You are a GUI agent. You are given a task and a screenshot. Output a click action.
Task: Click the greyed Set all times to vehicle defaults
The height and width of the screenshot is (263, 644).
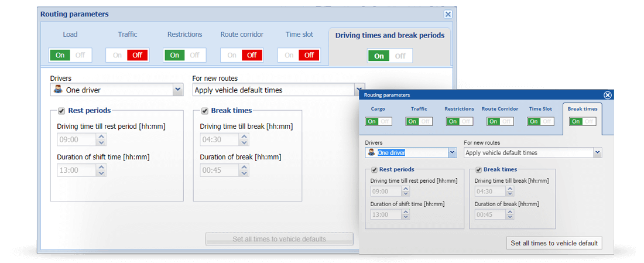279,239
